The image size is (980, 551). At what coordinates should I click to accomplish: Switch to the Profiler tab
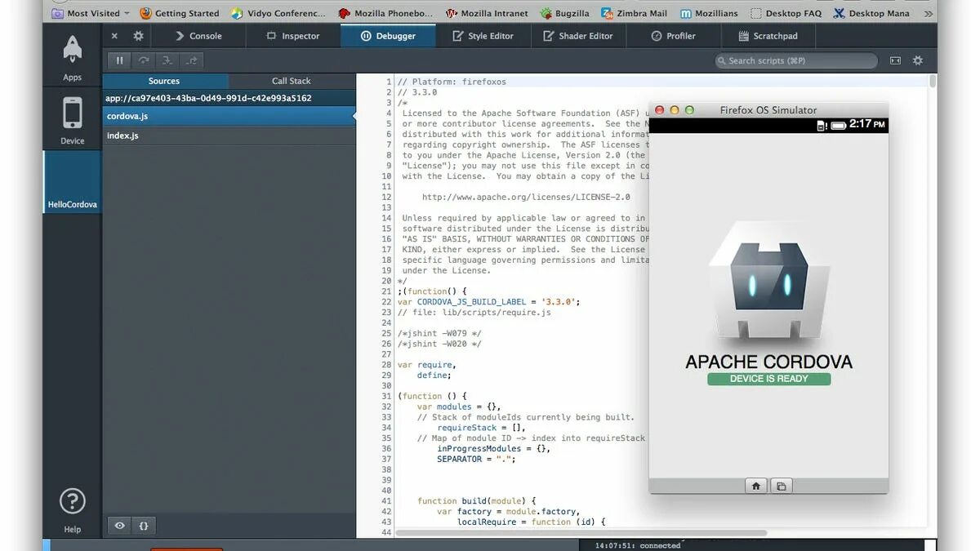pos(674,36)
